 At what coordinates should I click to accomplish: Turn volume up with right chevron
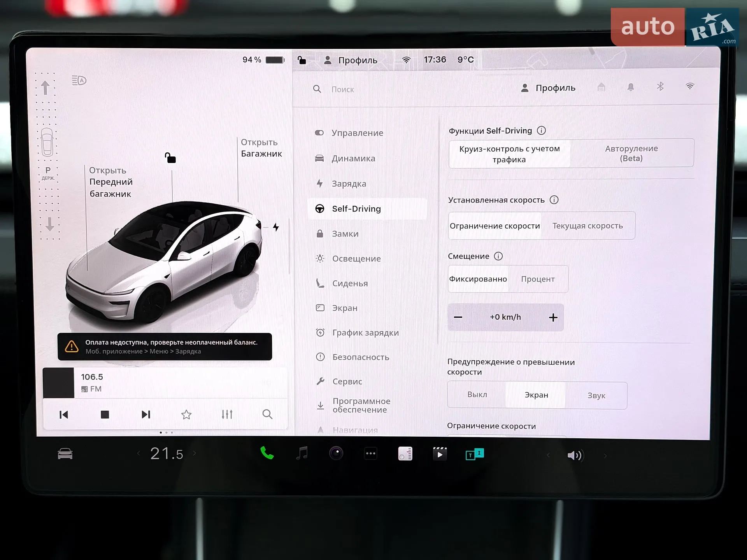(x=605, y=456)
